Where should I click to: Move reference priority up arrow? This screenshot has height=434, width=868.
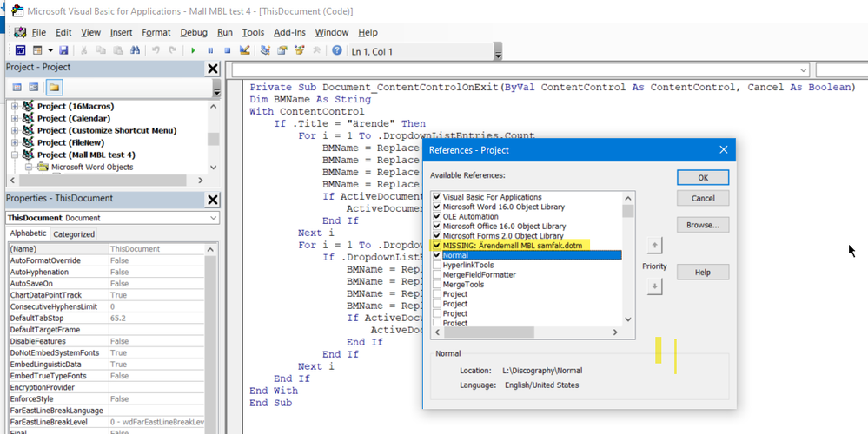tap(654, 245)
